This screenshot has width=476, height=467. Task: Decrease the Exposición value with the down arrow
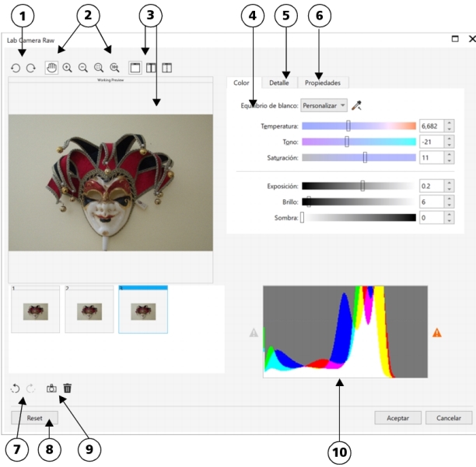click(450, 190)
